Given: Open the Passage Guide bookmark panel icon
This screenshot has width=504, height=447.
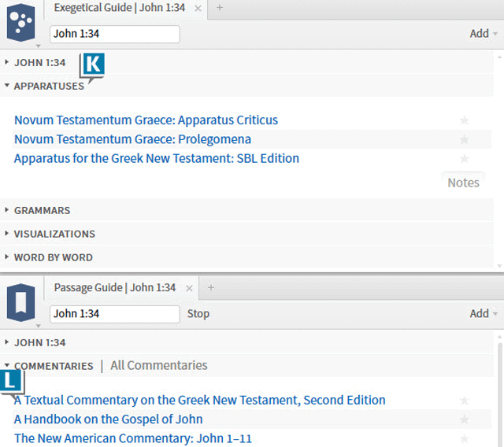Looking at the screenshot, I should coord(21,302).
